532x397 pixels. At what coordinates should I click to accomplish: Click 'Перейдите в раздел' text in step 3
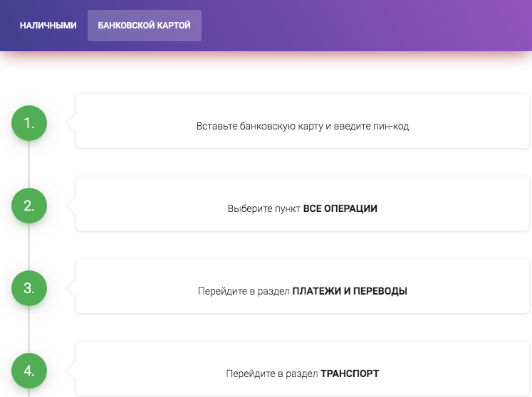[x=244, y=292]
